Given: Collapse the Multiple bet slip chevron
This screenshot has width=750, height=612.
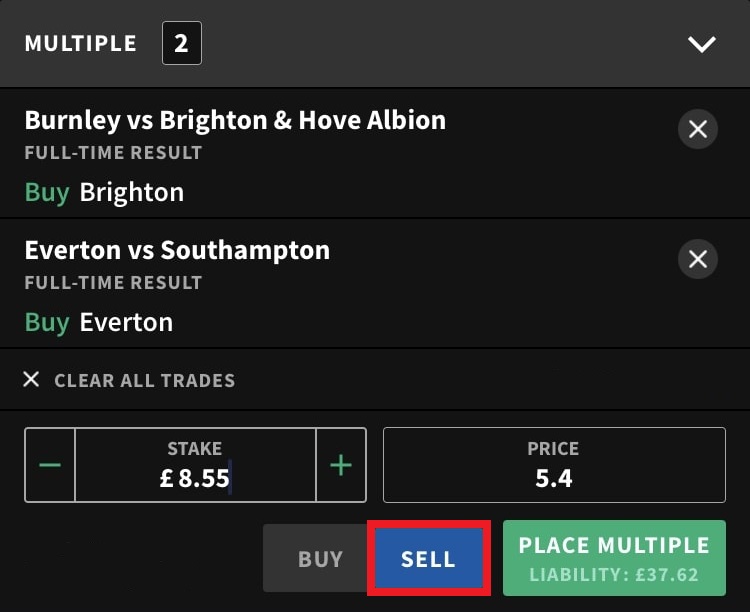Looking at the screenshot, I should coord(702,44).
